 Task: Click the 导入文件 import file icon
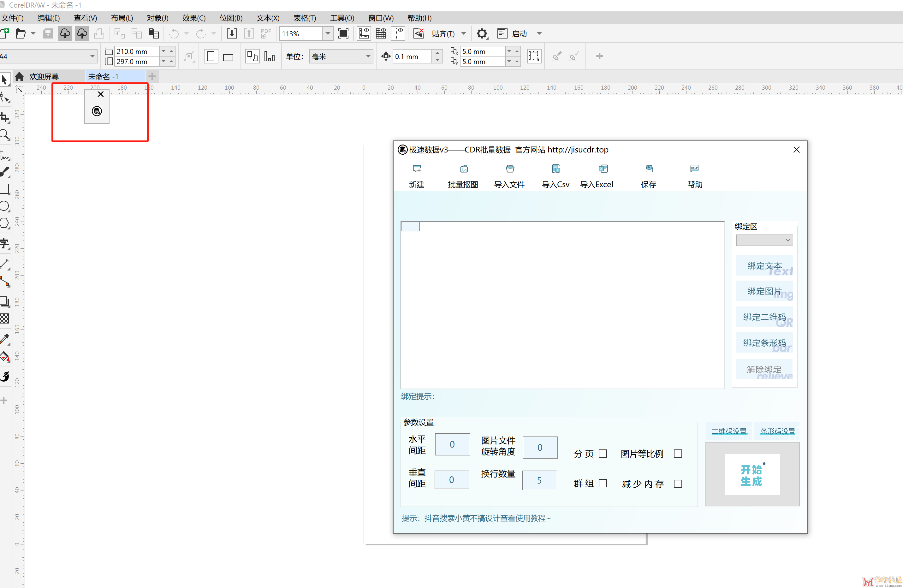click(x=510, y=169)
